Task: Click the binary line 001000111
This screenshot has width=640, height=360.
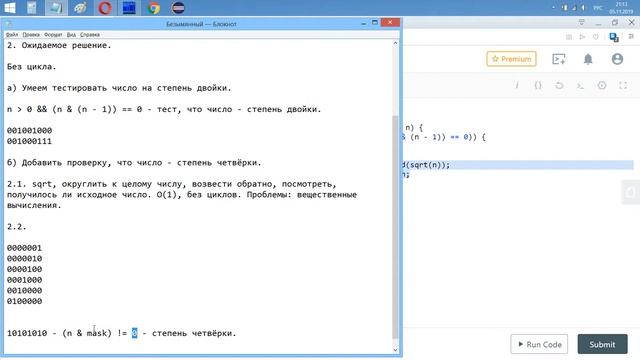Action: (29, 141)
